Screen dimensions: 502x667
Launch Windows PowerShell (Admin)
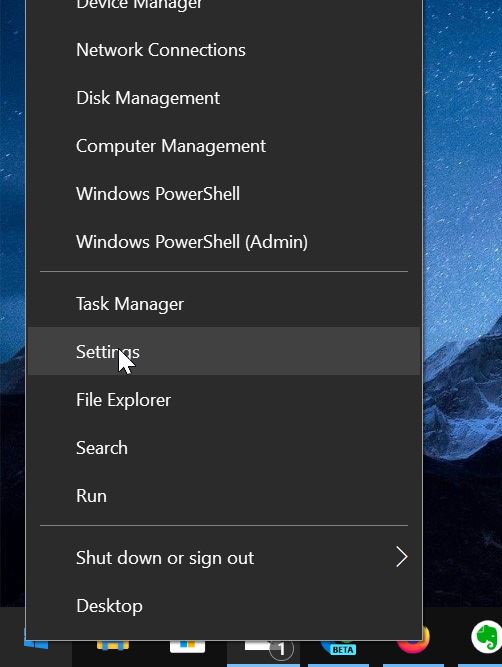tap(224, 242)
